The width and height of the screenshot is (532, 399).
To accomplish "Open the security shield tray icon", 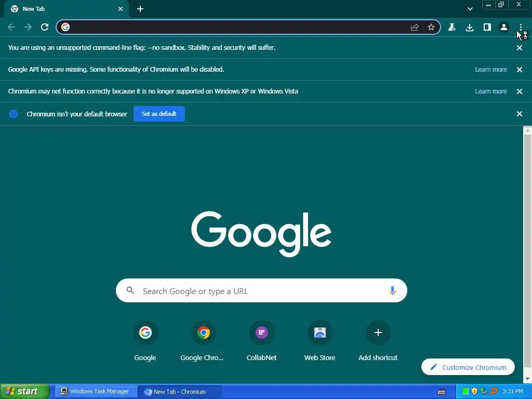I will click(x=474, y=391).
